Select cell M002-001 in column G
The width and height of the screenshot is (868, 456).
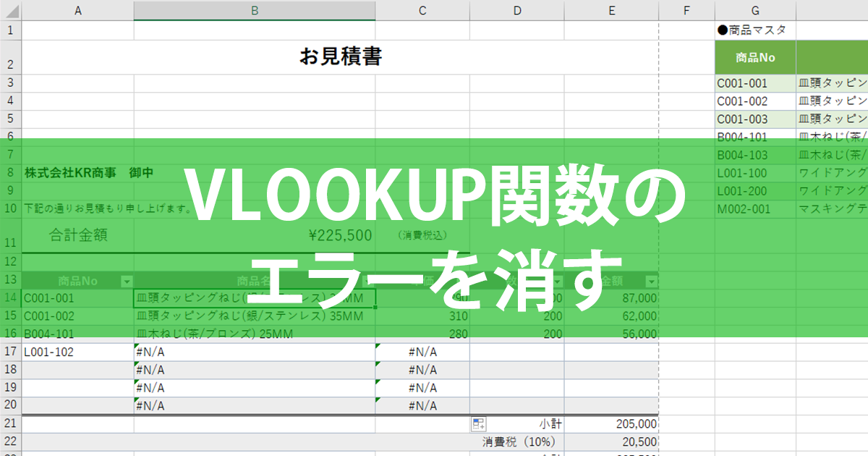click(755, 209)
